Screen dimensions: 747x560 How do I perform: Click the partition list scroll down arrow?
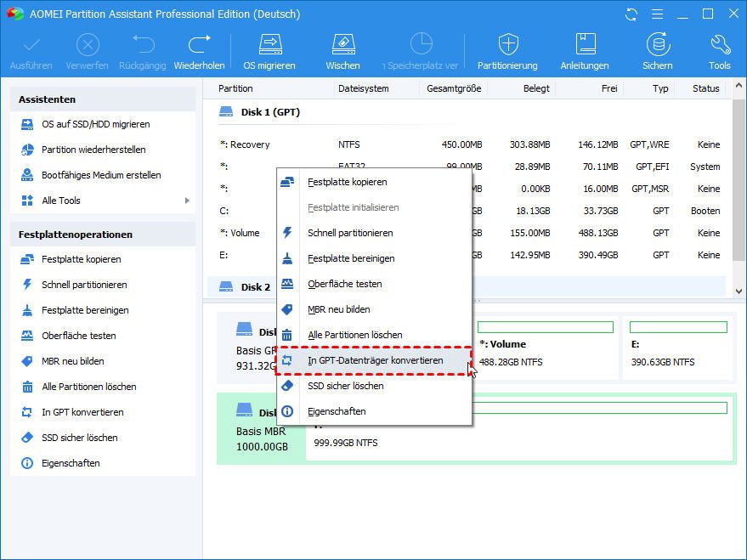(739, 291)
